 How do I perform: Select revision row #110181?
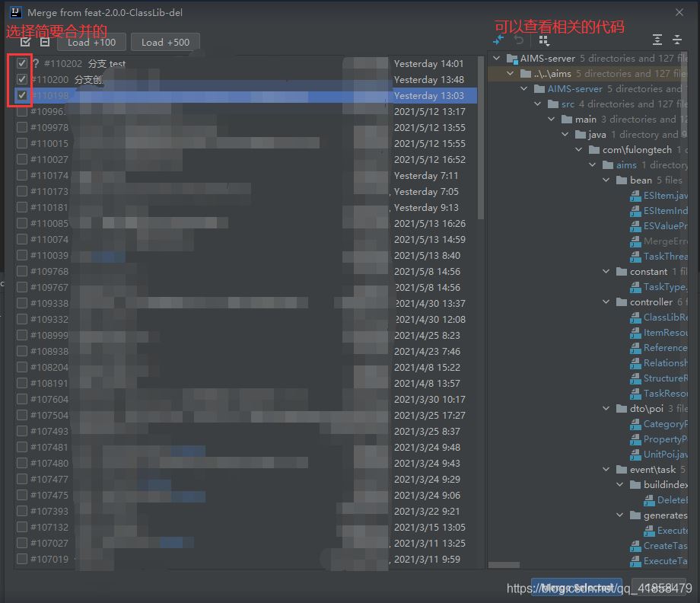[246, 207]
